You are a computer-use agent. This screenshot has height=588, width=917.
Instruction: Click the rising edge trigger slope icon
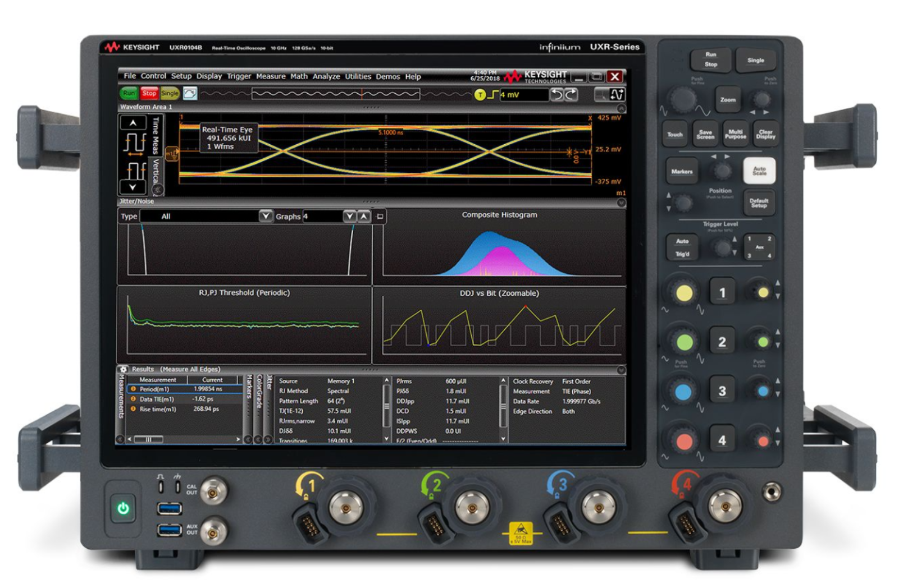492,95
